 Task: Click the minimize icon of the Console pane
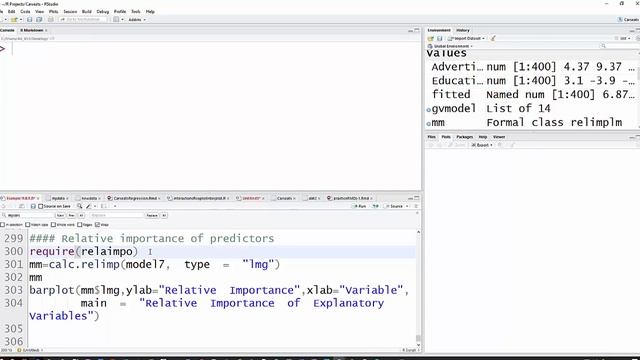point(410,30)
